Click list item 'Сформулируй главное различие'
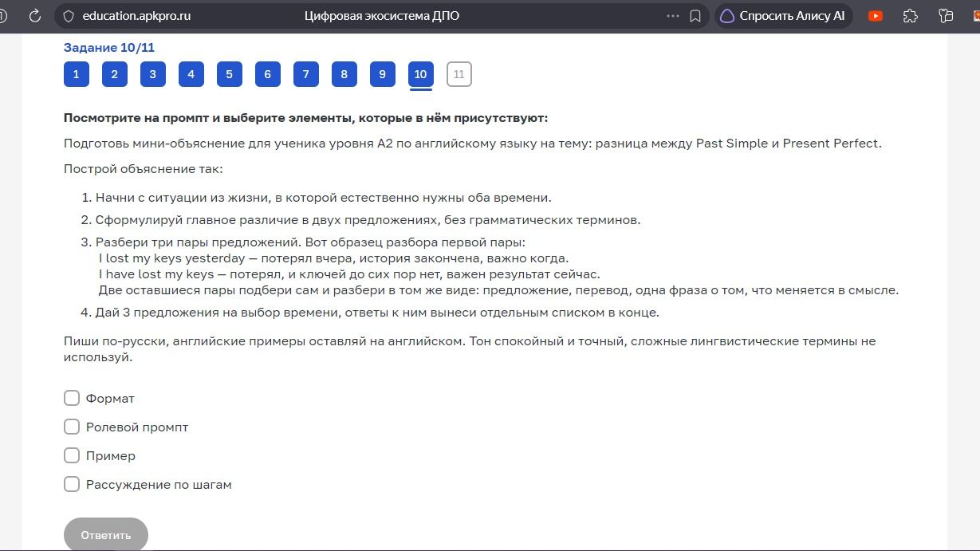 click(x=368, y=220)
